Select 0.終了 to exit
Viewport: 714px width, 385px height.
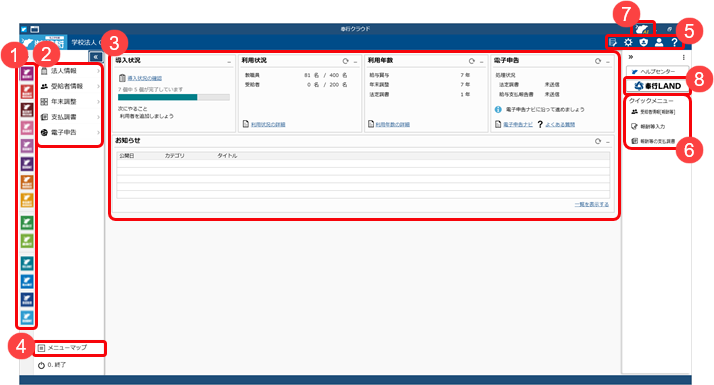(x=52, y=365)
